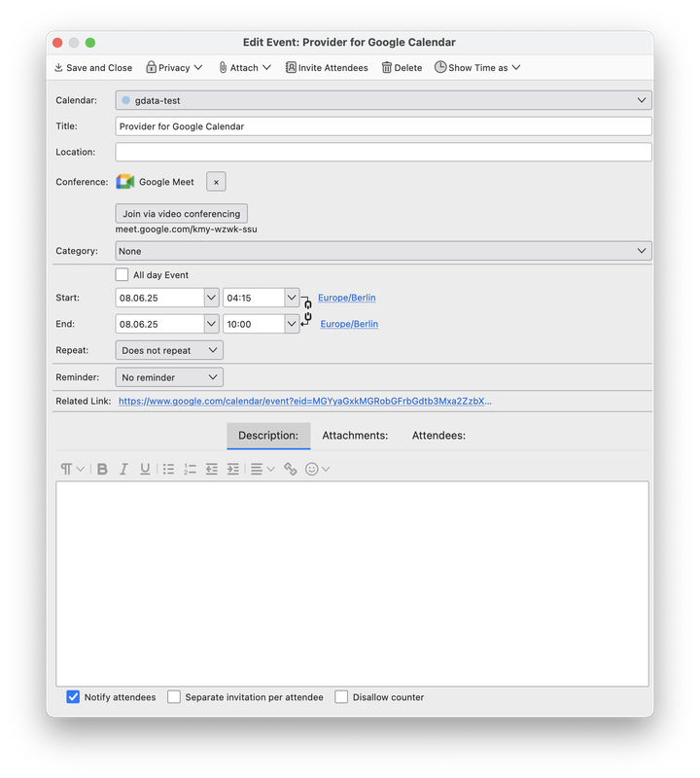Click the Start date 08.06.25 field
Image resolution: width=700 pixels, height=778 pixels.
click(159, 298)
